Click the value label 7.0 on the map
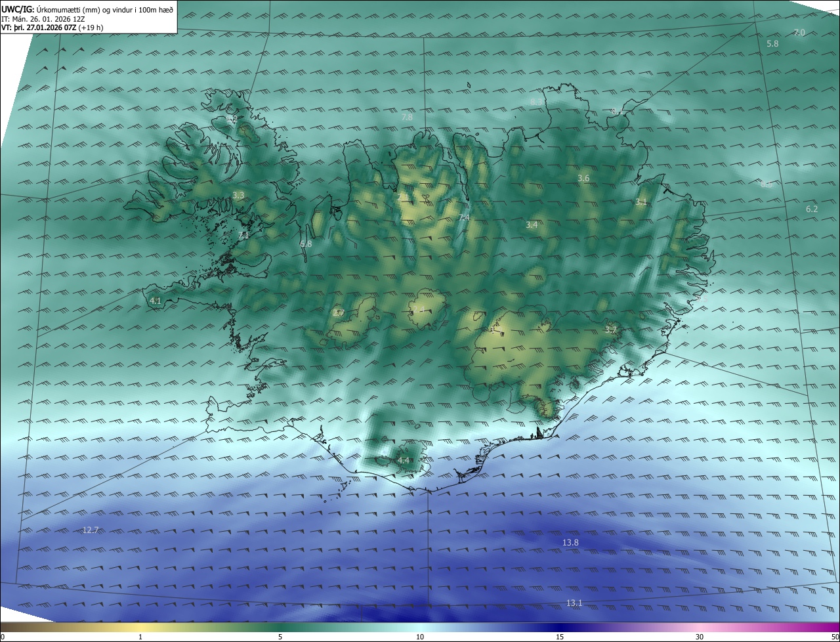 (x=799, y=32)
